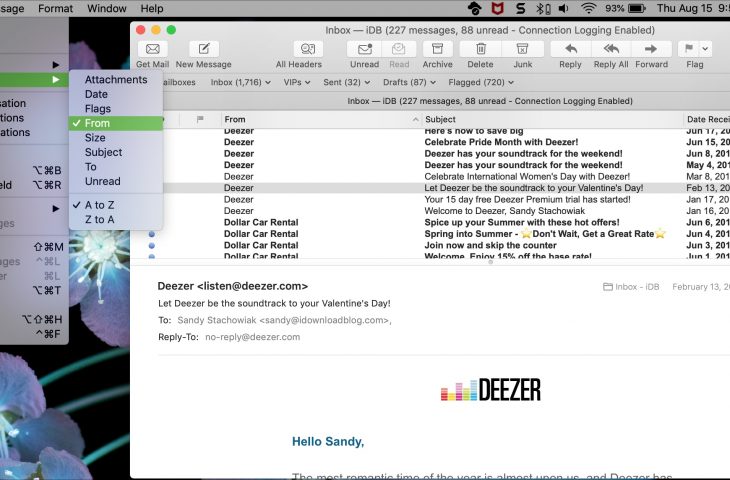
Task: Click unread dot beside Spring into Summer email
Action: pyautogui.click(x=152, y=234)
